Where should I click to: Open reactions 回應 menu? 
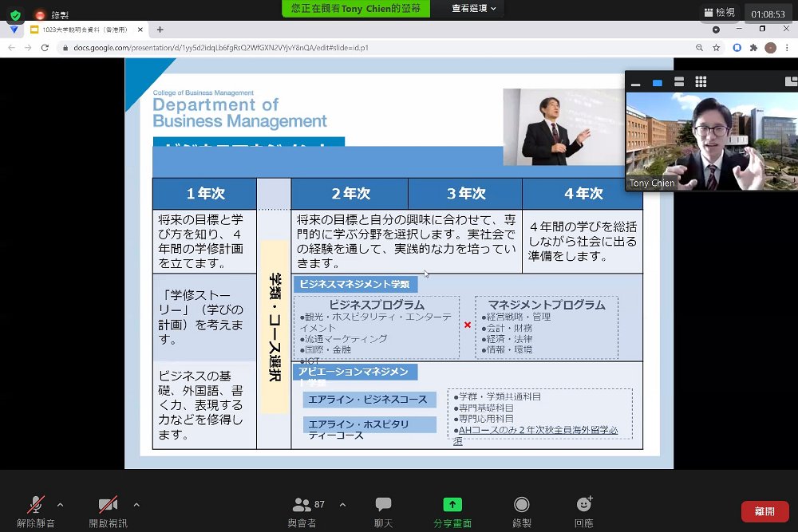[584, 511]
